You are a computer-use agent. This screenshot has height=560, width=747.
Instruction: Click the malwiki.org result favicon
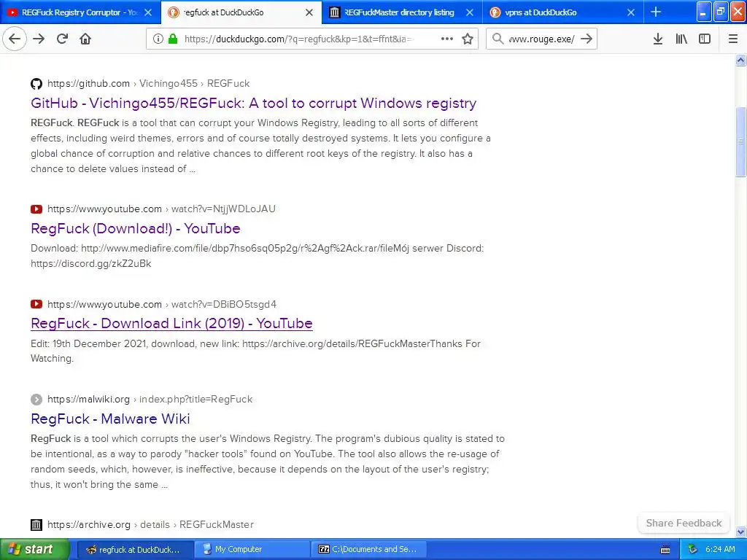click(36, 400)
